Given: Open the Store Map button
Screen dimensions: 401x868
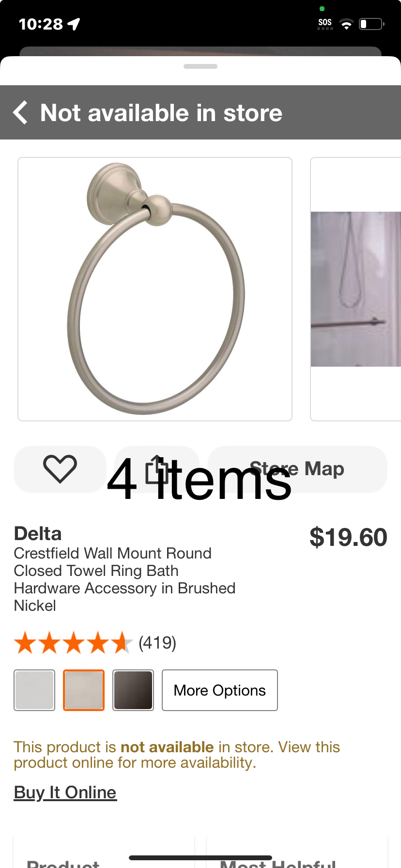Looking at the screenshot, I should click(x=297, y=469).
